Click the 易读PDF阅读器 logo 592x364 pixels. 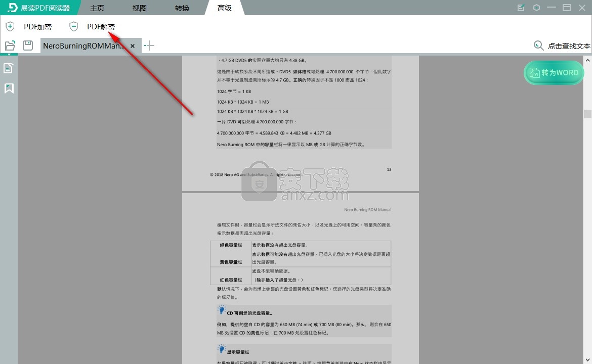click(39, 8)
